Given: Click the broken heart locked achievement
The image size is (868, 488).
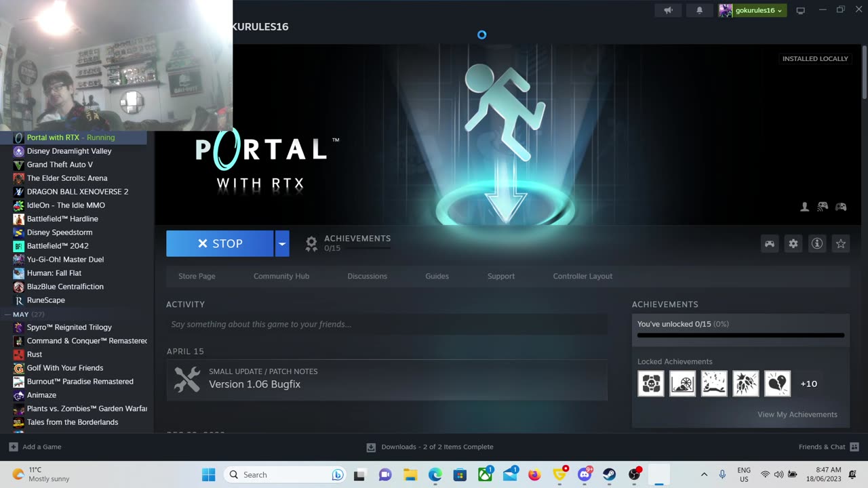Looking at the screenshot, I should point(777,384).
